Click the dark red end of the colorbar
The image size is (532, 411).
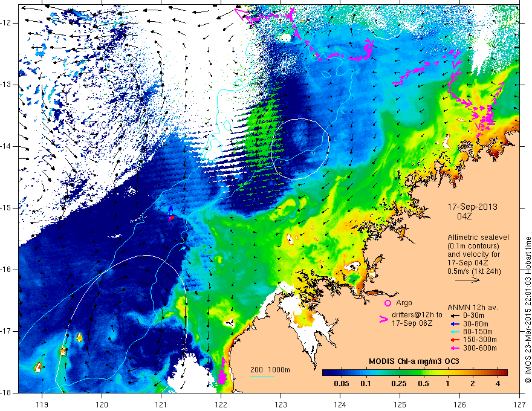coord(505,373)
